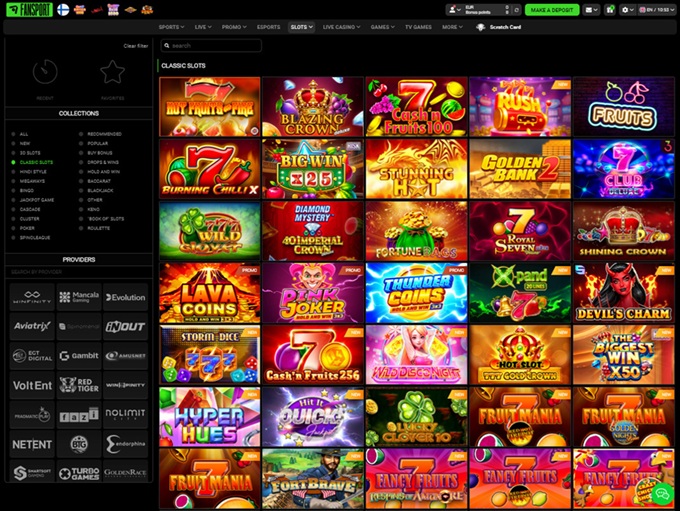Click the Clear filter link
The image size is (680, 511).
point(136,46)
